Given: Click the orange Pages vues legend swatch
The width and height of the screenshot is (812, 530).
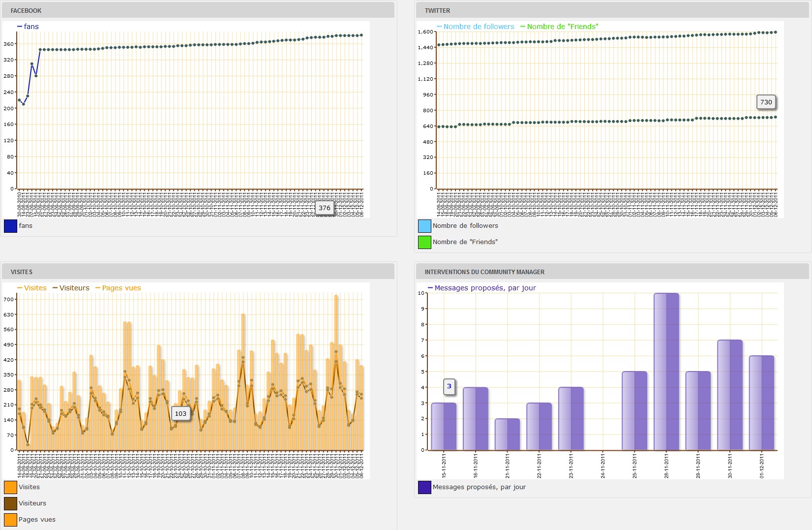Looking at the screenshot, I should (10, 520).
